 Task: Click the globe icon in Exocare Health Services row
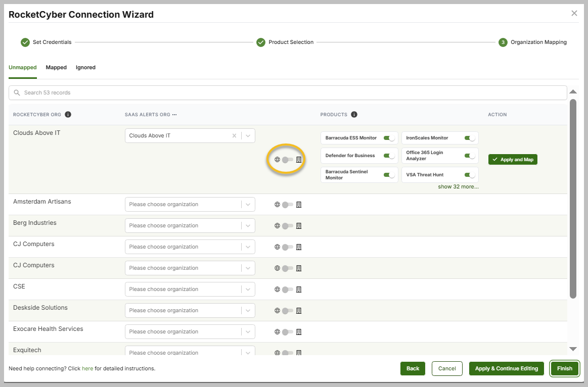277,332
